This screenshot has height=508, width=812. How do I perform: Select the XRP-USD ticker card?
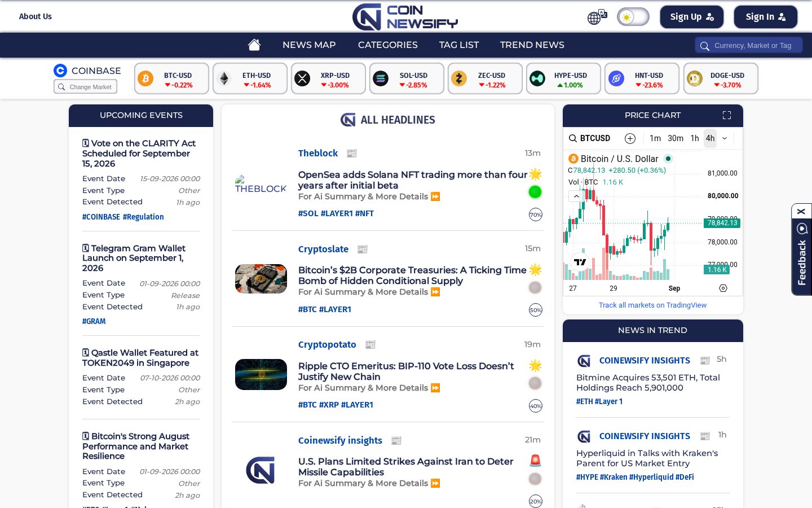pyautogui.click(x=328, y=78)
